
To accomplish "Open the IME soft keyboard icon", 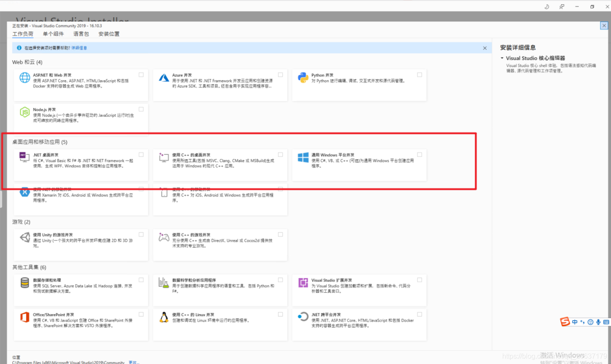I will tap(606, 322).
